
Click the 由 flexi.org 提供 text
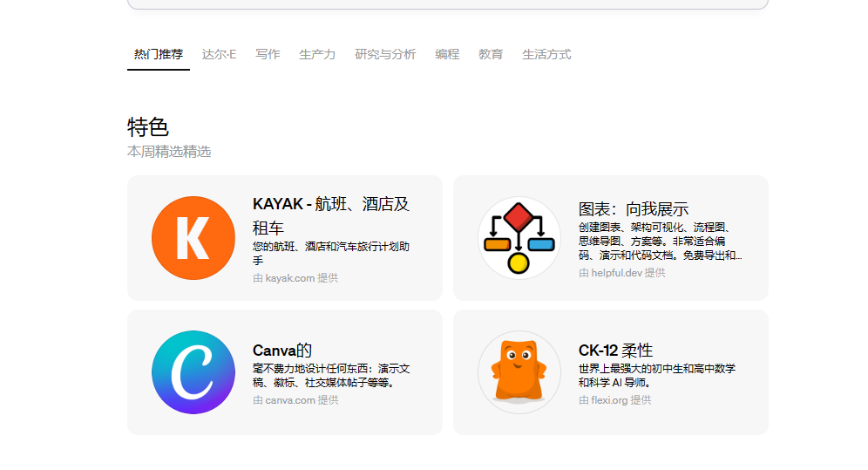[x=615, y=400]
